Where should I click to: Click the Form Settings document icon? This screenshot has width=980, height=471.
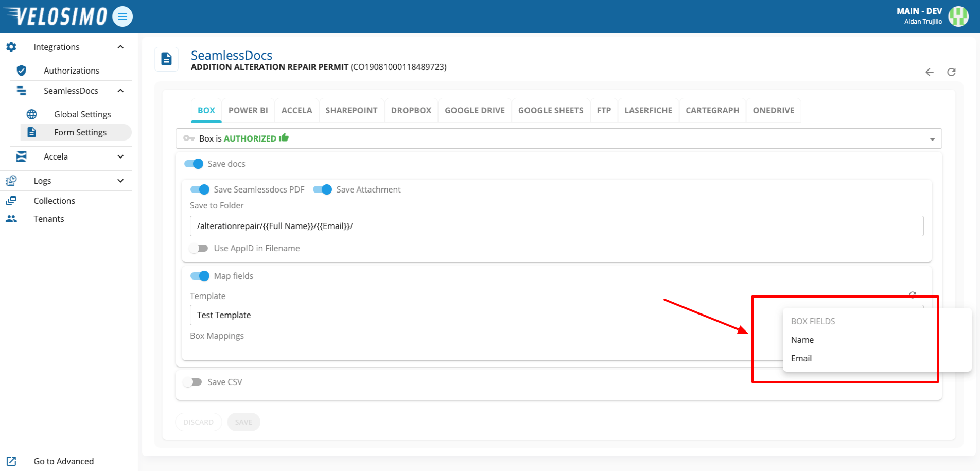pos(32,132)
